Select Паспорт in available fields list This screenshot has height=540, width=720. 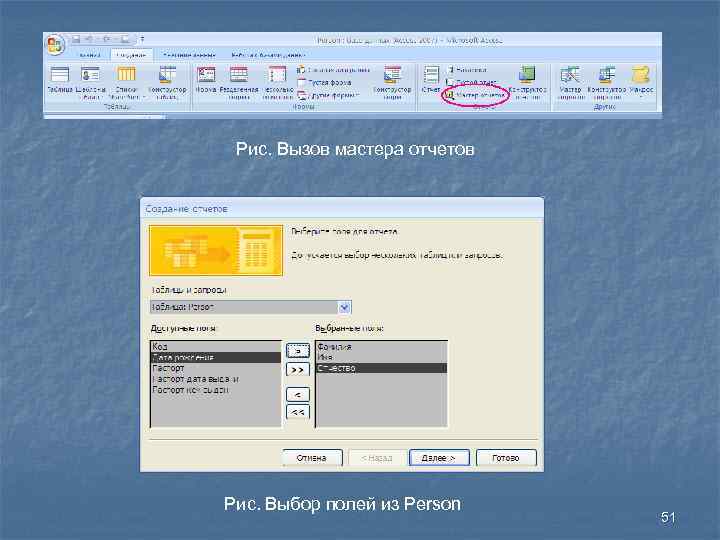tap(215, 368)
